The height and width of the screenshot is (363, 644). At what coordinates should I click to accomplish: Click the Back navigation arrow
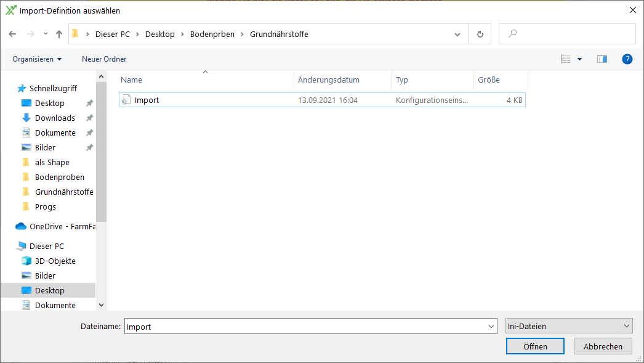pos(12,35)
